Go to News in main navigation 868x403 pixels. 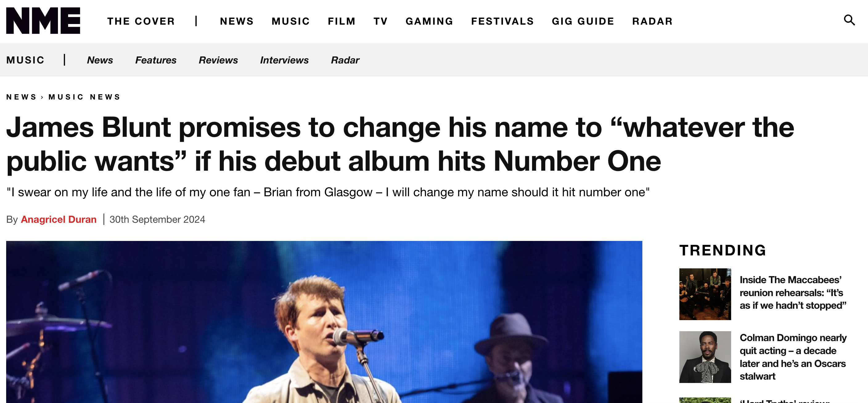click(x=236, y=21)
